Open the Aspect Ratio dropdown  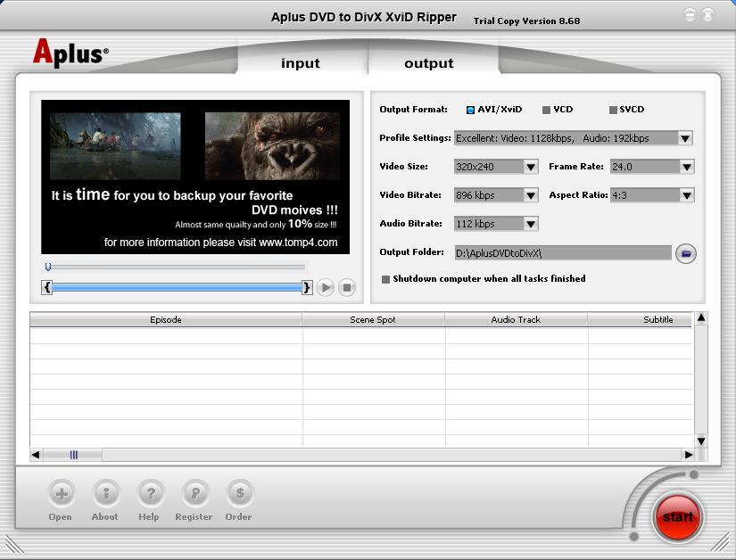(687, 195)
